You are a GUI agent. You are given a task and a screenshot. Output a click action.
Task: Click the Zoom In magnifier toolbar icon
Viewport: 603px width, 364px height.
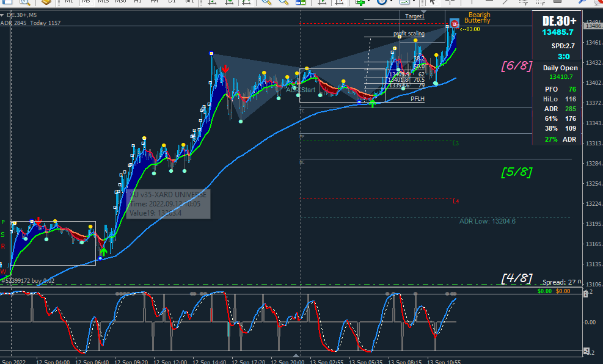(x=266, y=2)
